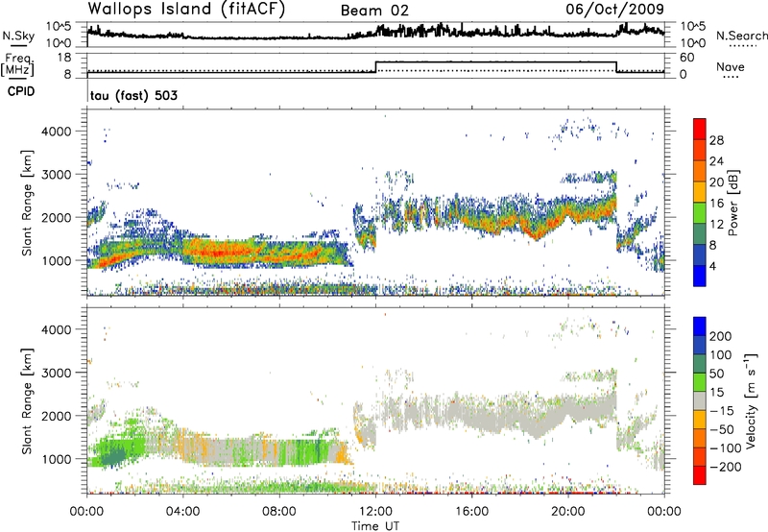Click the "04:00" time axis label
768x532 pixels.
coord(182,512)
